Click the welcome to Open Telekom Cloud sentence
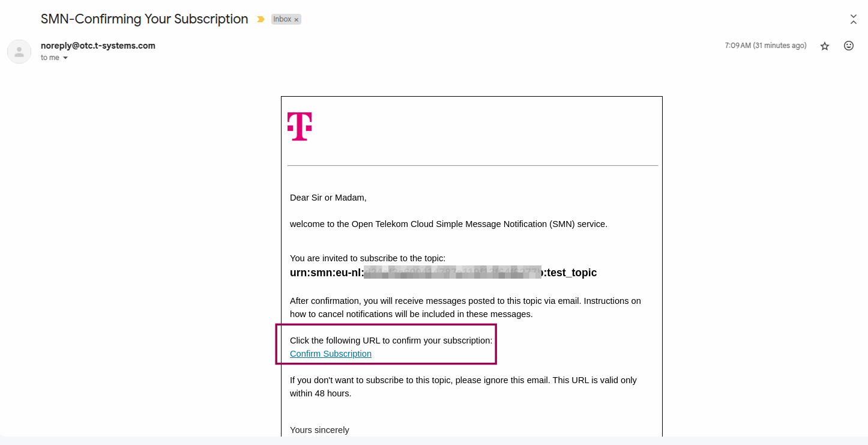868x445 pixels. click(x=448, y=224)
